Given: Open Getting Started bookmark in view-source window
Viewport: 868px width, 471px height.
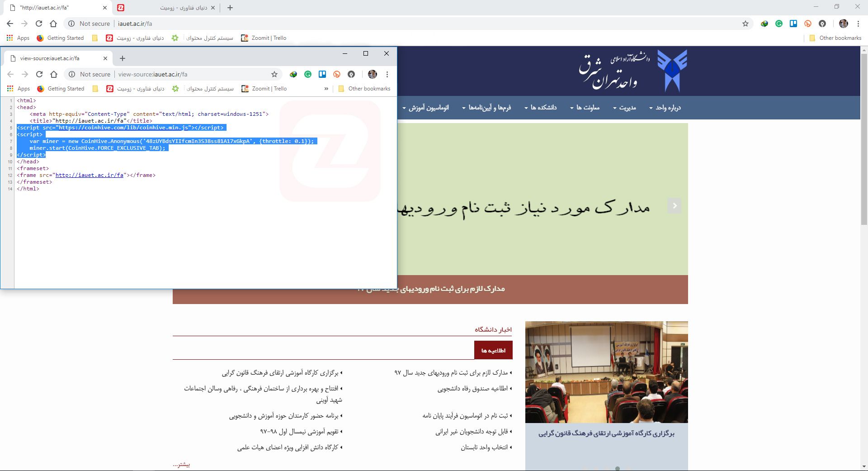Looking at the screenshot, I should 61,89.
